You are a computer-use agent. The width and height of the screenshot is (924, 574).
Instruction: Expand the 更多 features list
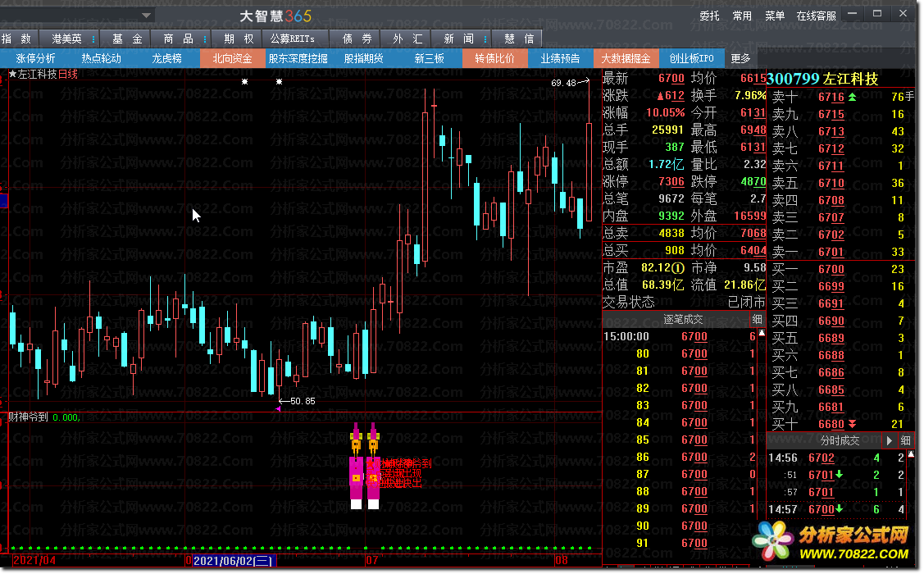click(740, 58)
